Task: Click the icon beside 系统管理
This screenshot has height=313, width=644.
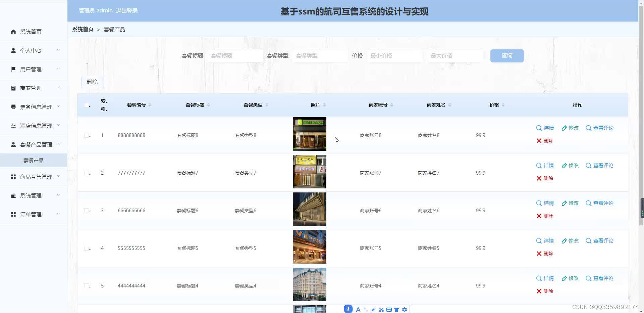Action: pos(13,195)
